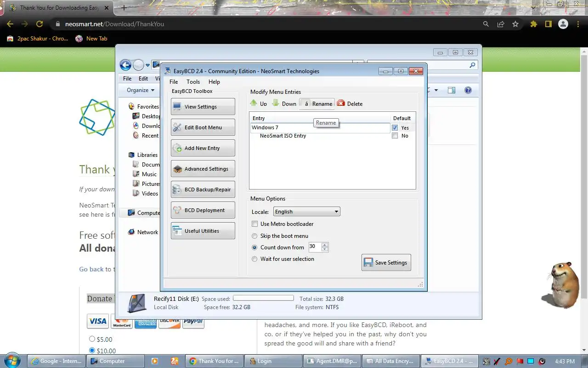Open EasyBCD Tools menu

click(193, 82)
